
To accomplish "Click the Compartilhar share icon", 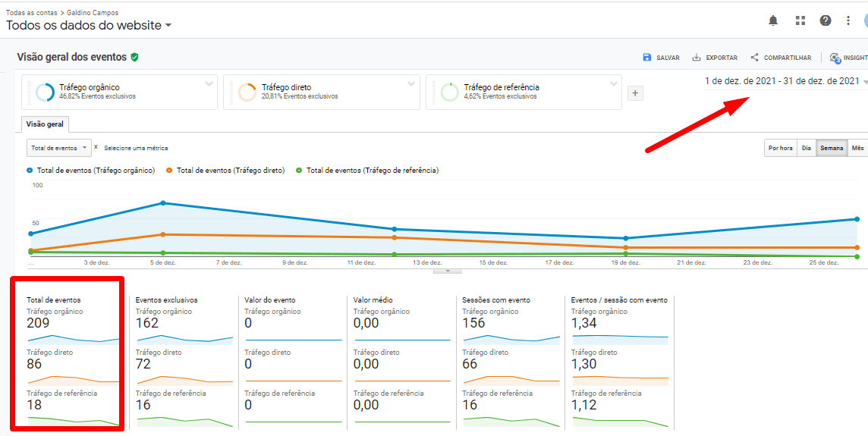I will 754,58.
